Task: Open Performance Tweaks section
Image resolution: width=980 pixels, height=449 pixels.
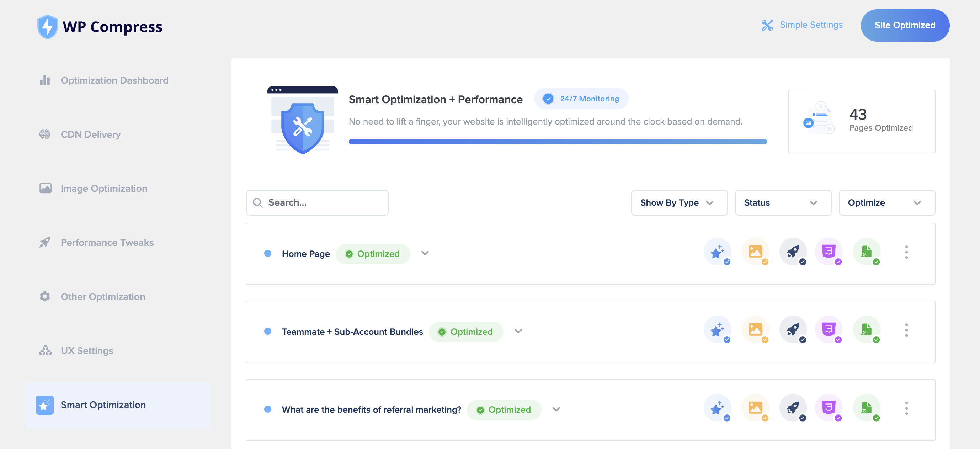Action: (107, 242)
